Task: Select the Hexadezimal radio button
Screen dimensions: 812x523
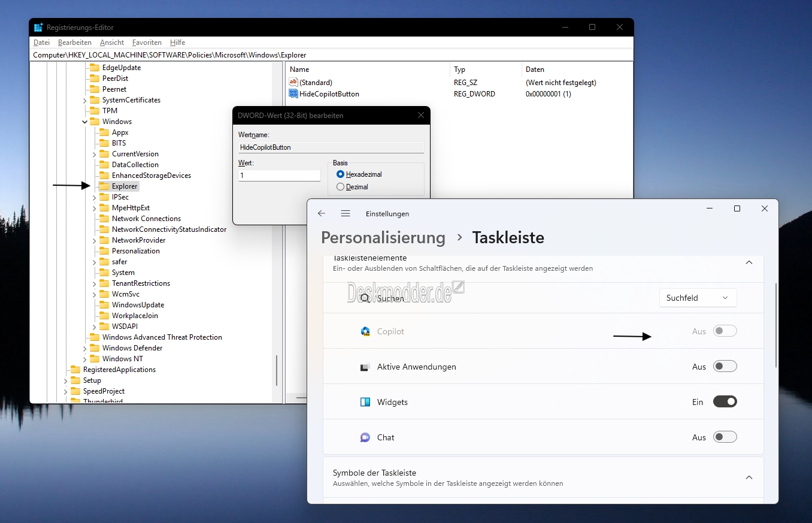Action: tap(341, 174)
